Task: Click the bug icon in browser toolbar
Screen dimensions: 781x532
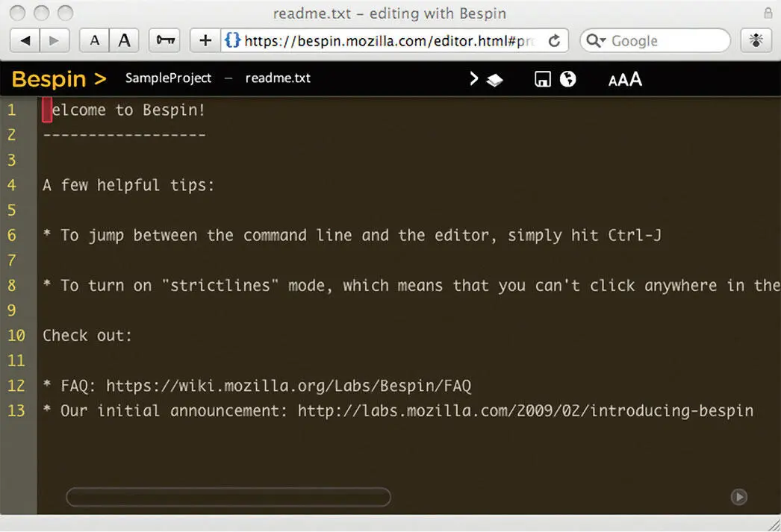Action: 756,40
